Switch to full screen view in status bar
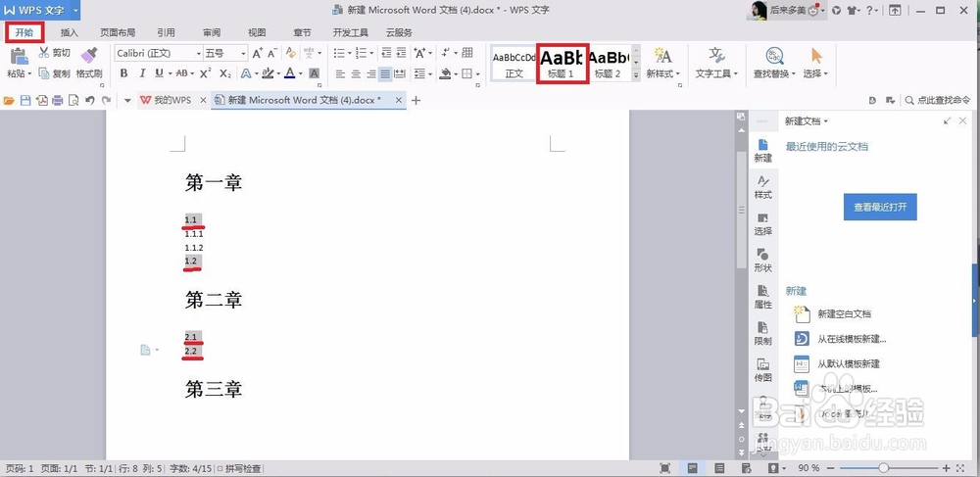This screenshot has width=980, height=477. point(665,467)
